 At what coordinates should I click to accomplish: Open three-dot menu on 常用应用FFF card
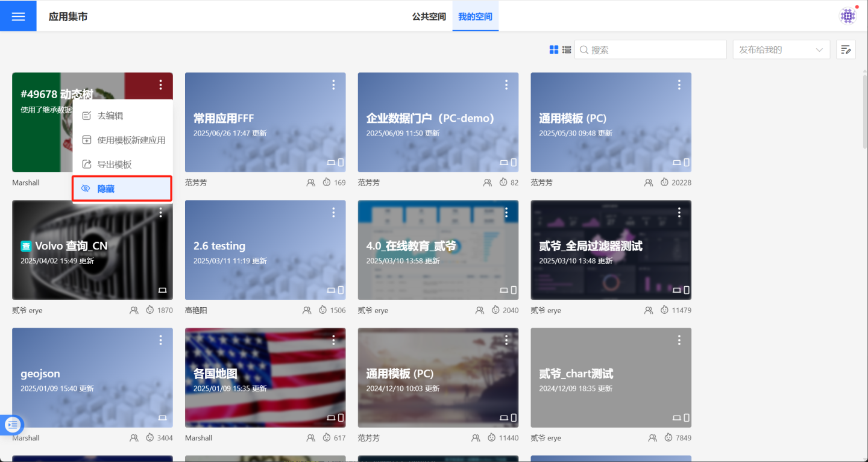333,85
